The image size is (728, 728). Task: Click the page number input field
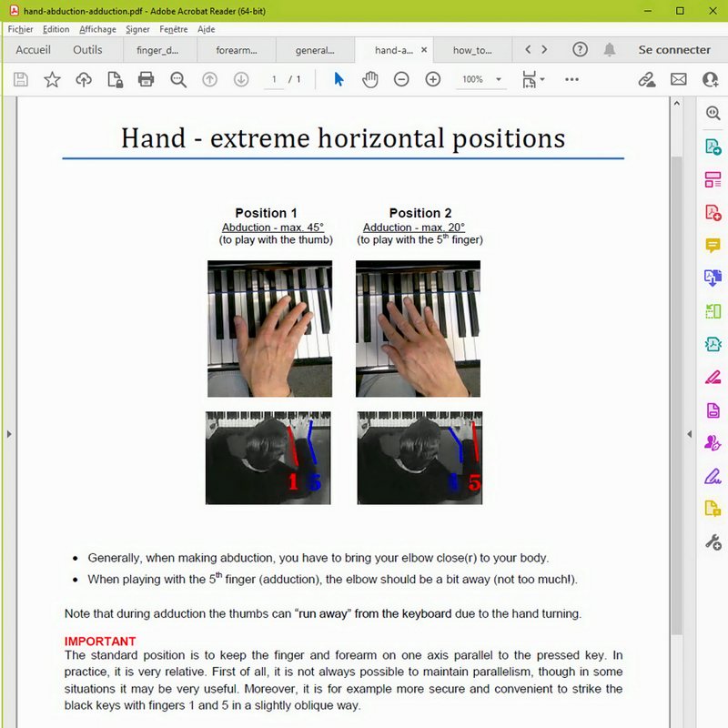point(274,80)
